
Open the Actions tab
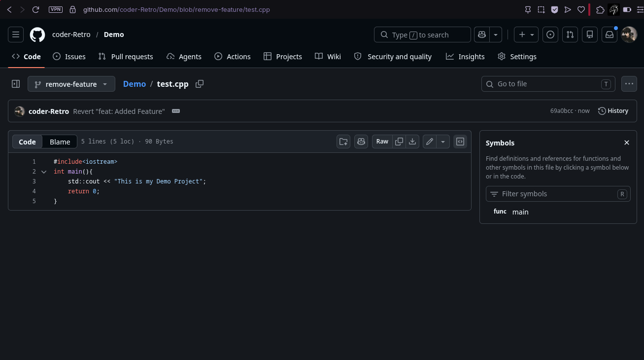click(x=233, y=57)
